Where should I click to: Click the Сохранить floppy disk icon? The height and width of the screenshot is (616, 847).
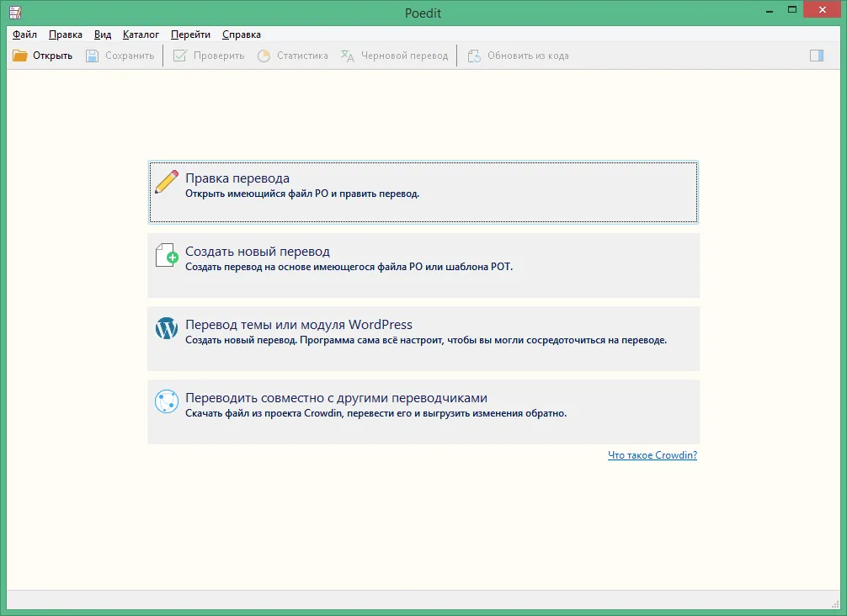(93, 56)
